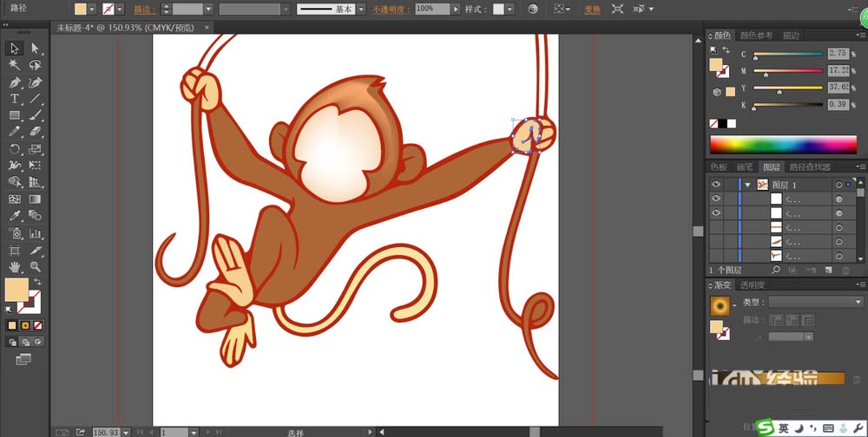Create a new layer via the Layers panel icon
Screen dimensions: 868x437
pos(829,270)
